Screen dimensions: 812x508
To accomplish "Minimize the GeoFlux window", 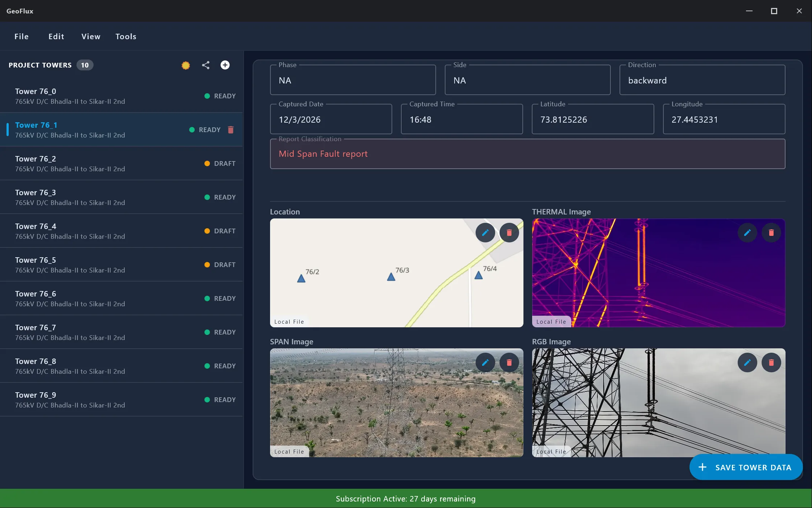I will pyautogui.click(x=749, y=11).
